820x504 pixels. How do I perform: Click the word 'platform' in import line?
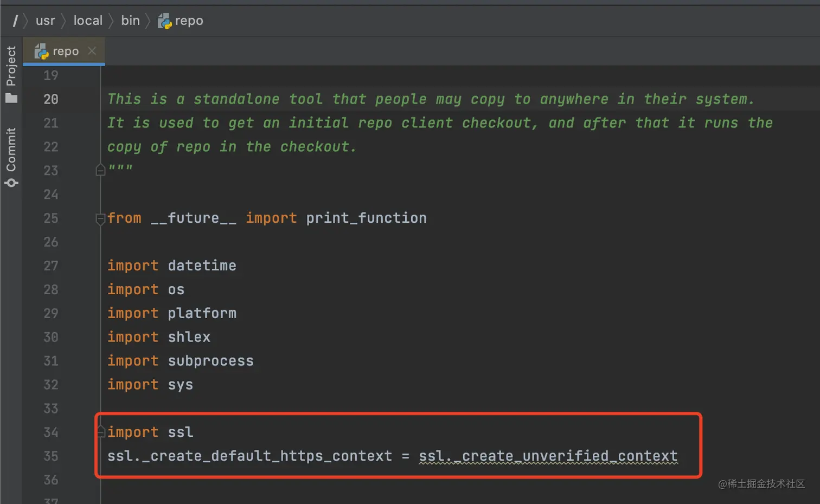pyautogui.click(x=202, y=313)
